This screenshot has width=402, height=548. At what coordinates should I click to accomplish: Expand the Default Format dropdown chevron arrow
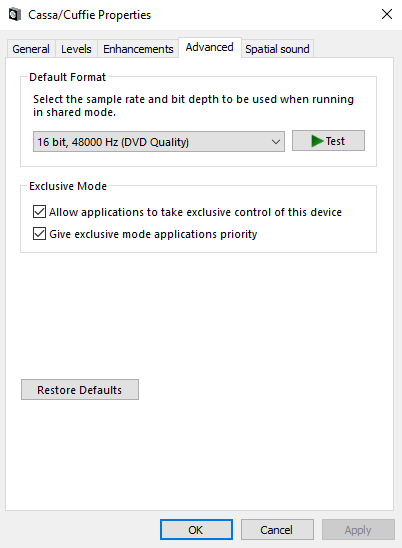coord(276,142)
